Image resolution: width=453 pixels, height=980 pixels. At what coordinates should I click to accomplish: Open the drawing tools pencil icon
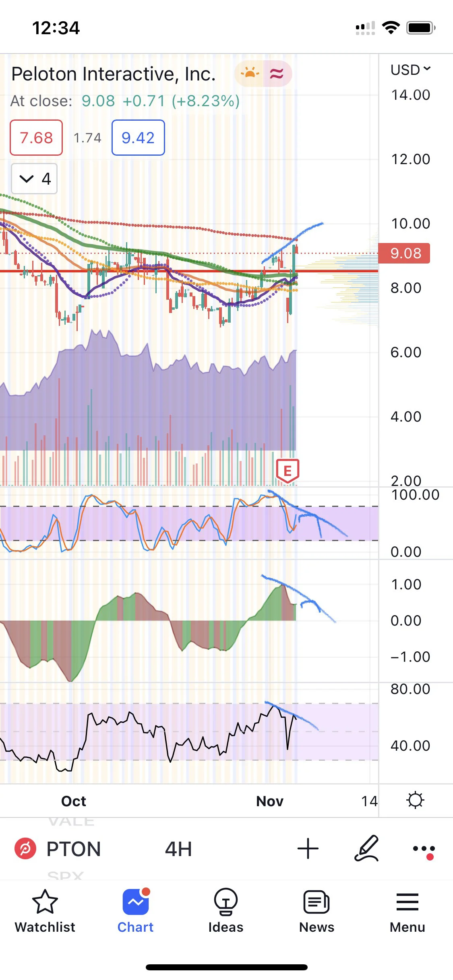coord(366,848)
